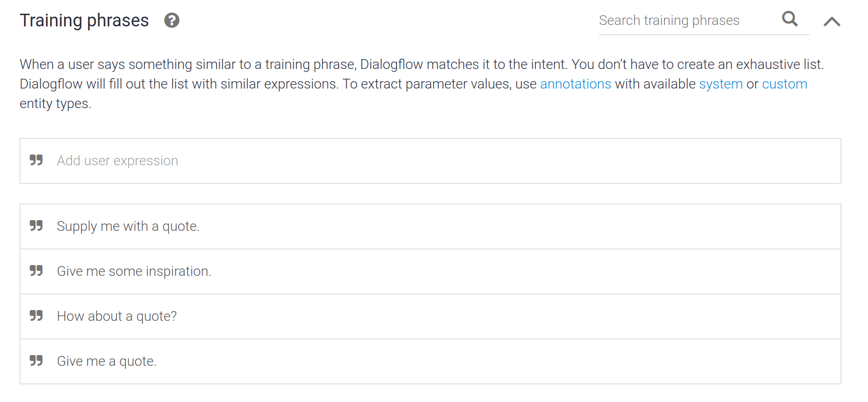Image resolution: width=868 pixels, height=402 pixels.
Task: Select the phrase Give me some inspiration
Action: pos(134,271)
